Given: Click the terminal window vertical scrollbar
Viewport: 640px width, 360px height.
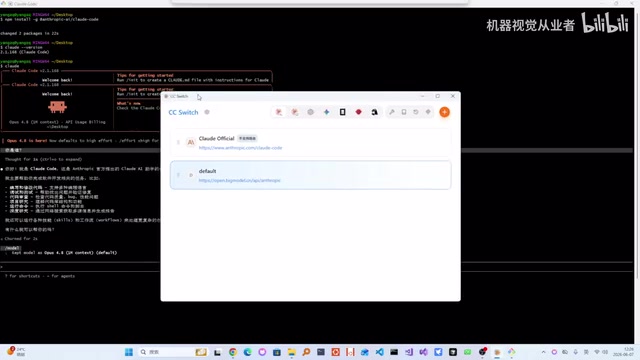Looking at the screenshot, I should [x=637, y=147].
